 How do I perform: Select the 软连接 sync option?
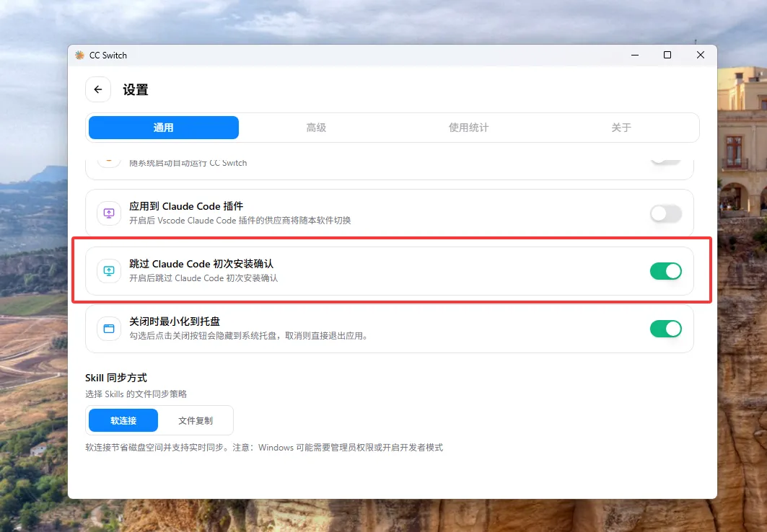(x=123, y=420)
